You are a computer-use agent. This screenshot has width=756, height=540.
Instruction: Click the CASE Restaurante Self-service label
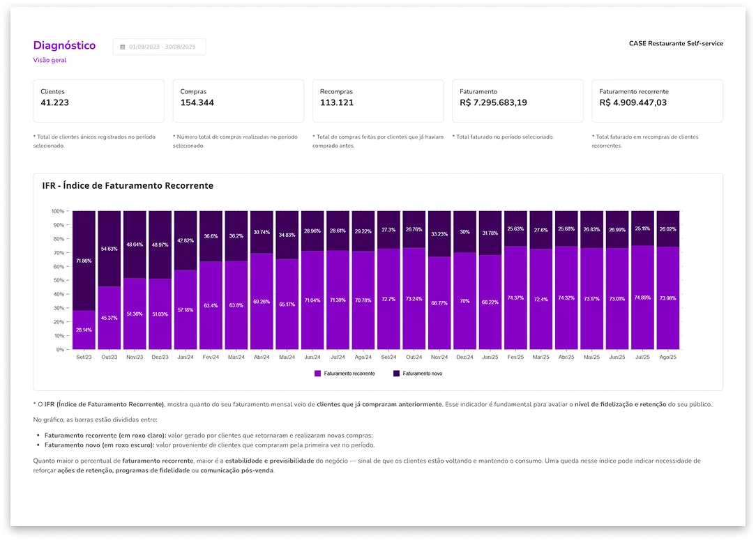pyautogui.click(x=675, y=43)
